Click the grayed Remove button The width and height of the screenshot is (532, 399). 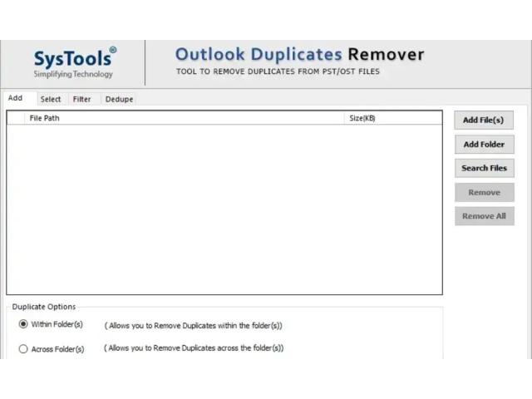pos(484,192)
